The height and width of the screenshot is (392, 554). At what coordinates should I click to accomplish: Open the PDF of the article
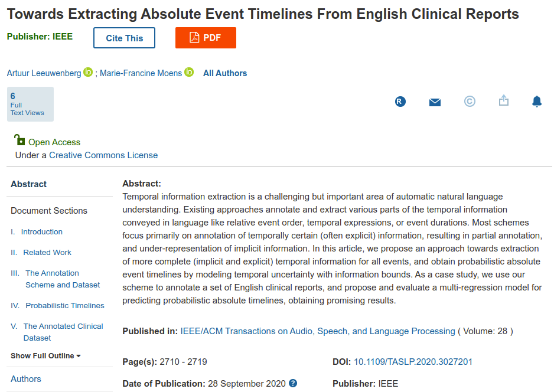pyautogui.click(x=206, y=37)
